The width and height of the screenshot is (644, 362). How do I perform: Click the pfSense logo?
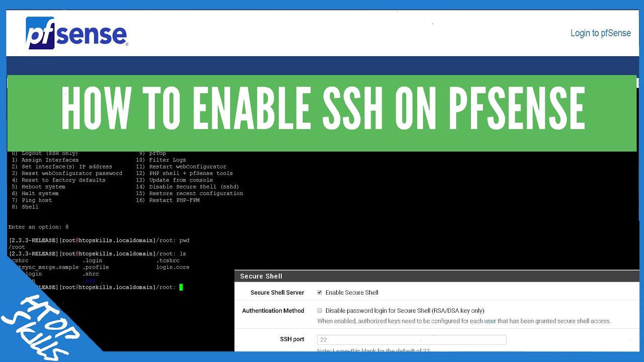77,33
